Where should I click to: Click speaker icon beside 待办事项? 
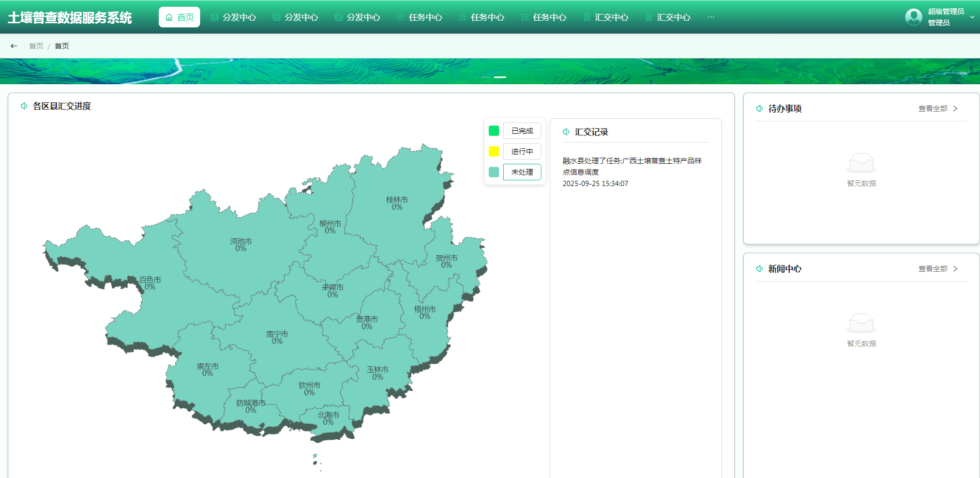pyautogui.click(x=759, y=109)
